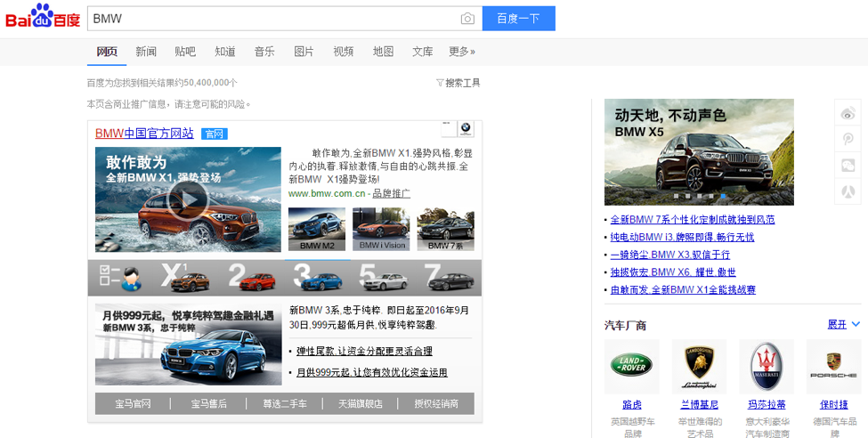The height and width of the screenshot is (438, 868).
Task: Click the Porsche logo
Action: [x=833, y=367]
